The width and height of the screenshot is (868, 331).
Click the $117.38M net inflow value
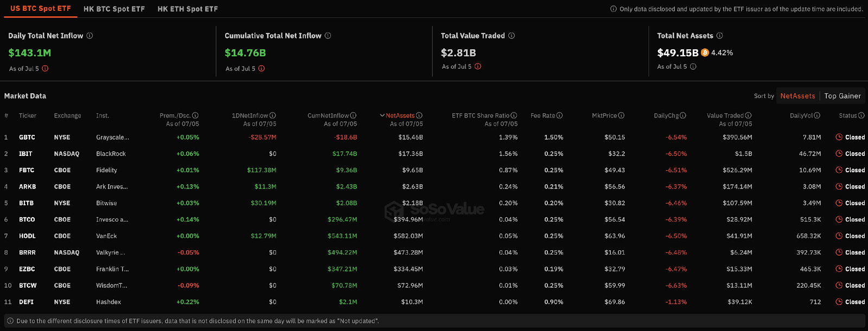[x=261, y=170]
